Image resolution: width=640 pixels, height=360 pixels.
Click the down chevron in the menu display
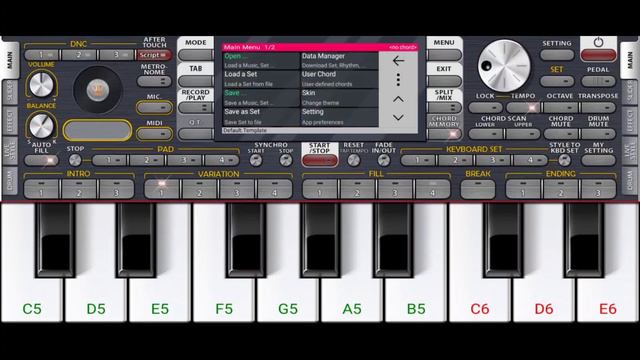(x=398, y=118)
